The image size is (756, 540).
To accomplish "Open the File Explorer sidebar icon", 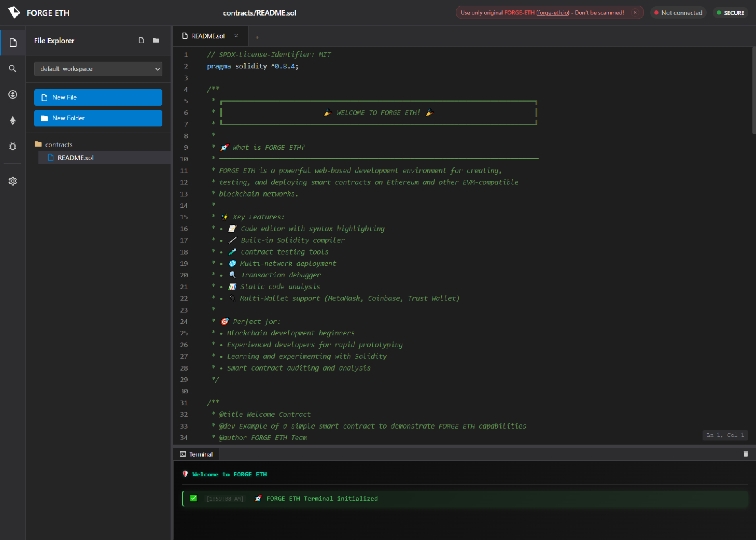I will coord(13,42).
